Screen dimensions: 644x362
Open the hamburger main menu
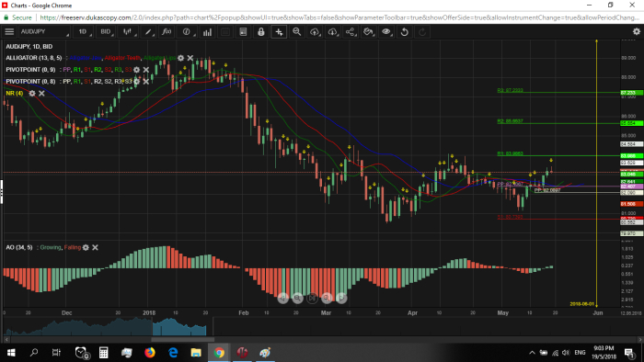tap(9, 31)
